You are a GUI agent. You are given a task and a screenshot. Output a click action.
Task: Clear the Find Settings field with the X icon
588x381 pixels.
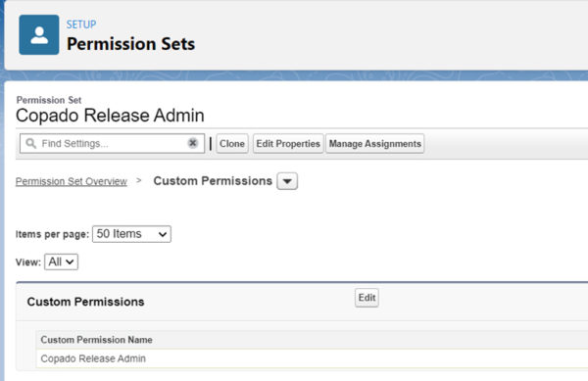[x=193, y=143]
